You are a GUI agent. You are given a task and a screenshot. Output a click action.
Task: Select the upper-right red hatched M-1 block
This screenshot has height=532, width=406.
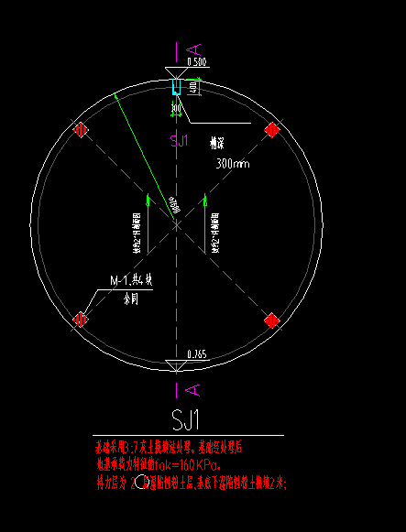272,130
